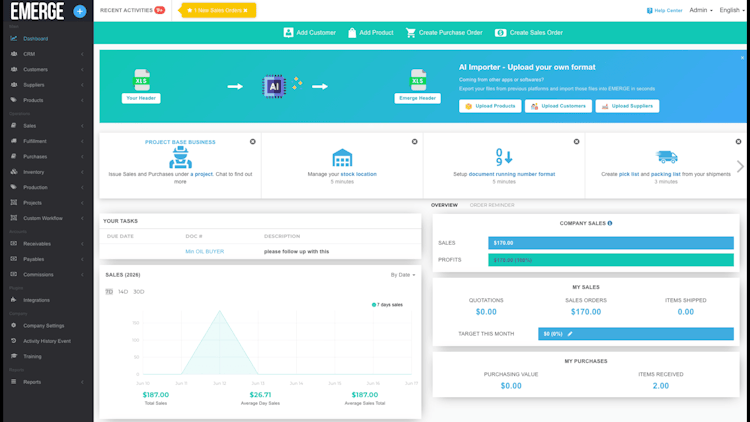Click the pencil icon to edit monthly target
The height and width of the screenshot is (422, 750).
570,334
